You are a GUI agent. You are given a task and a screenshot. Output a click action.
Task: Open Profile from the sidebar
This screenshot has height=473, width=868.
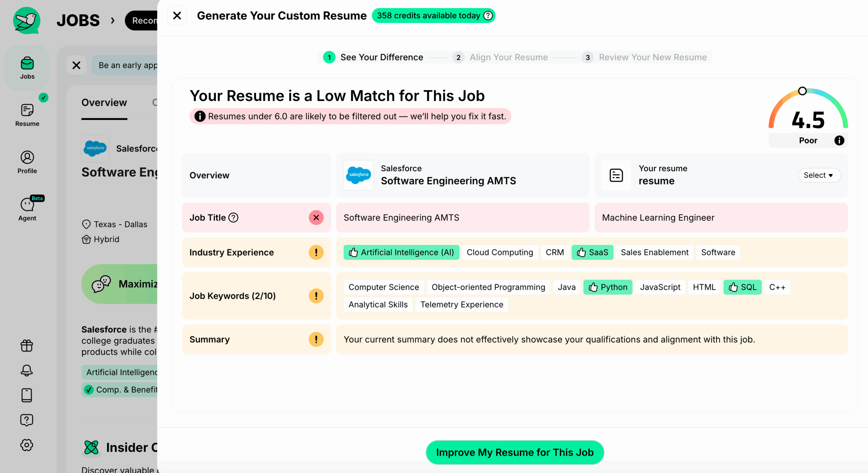(x=27, y=162)
